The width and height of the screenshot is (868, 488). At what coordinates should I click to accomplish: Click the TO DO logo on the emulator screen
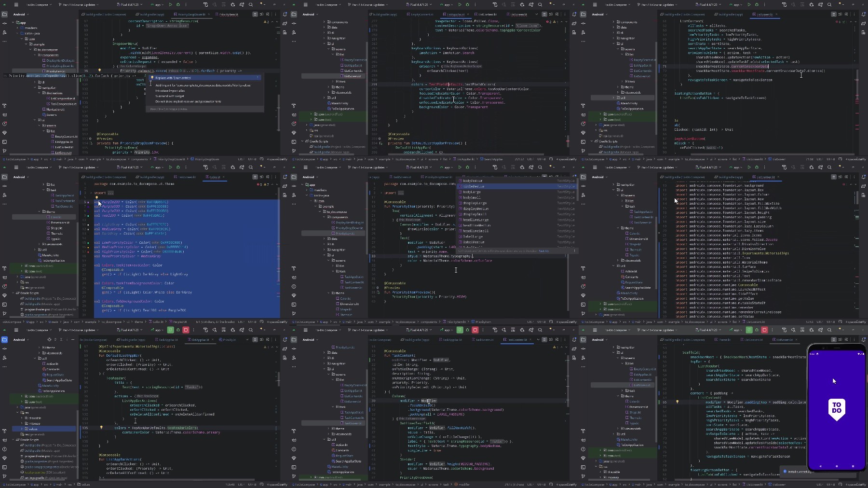(837, 410)
